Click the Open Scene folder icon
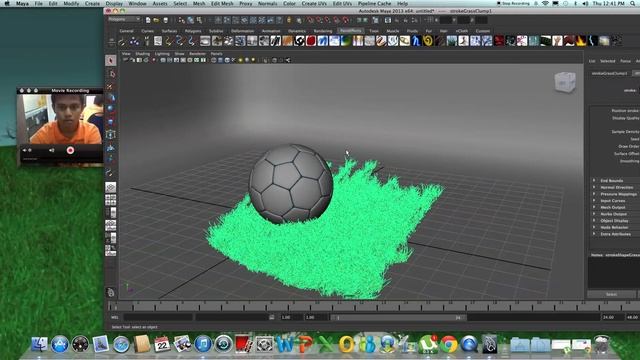The width and height of the screenshot is (640, 360). (x=156, y=20)
